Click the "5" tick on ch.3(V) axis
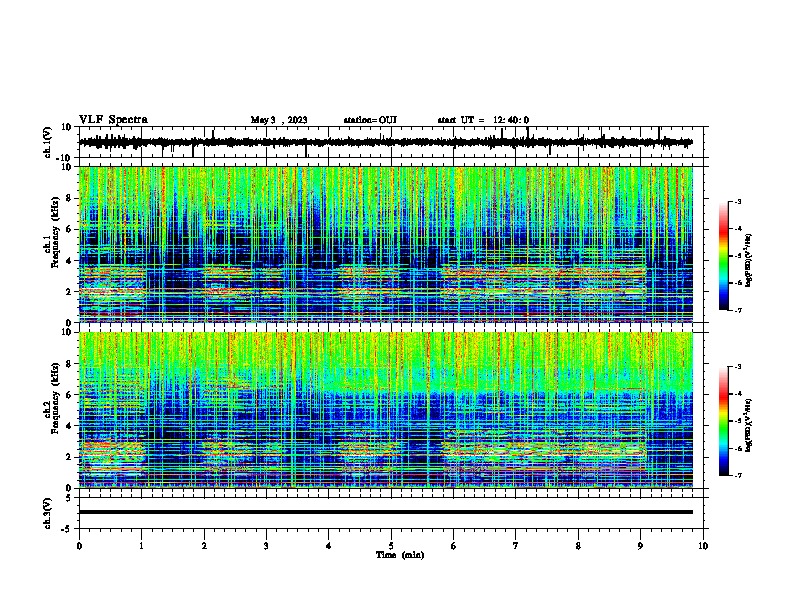Screen dimensions: 792x612 point(69,497)
